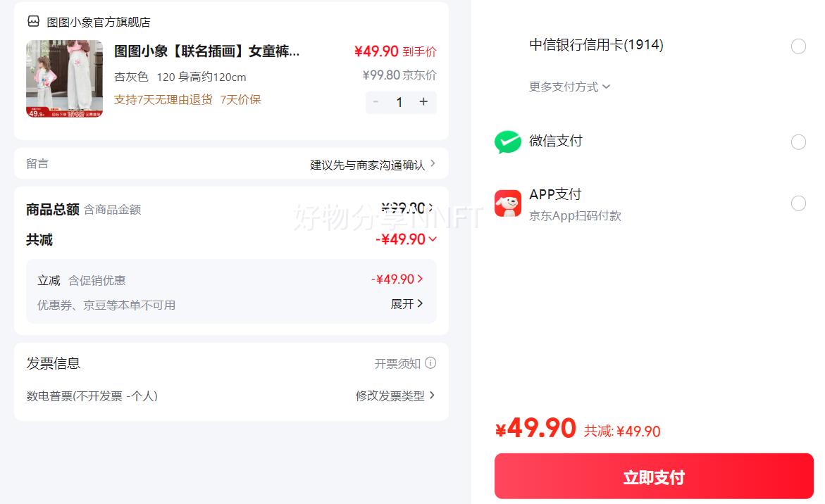825x504 pixels.
Task: Expand the 展开 coupon section
Action: click(x=407, y=304)
